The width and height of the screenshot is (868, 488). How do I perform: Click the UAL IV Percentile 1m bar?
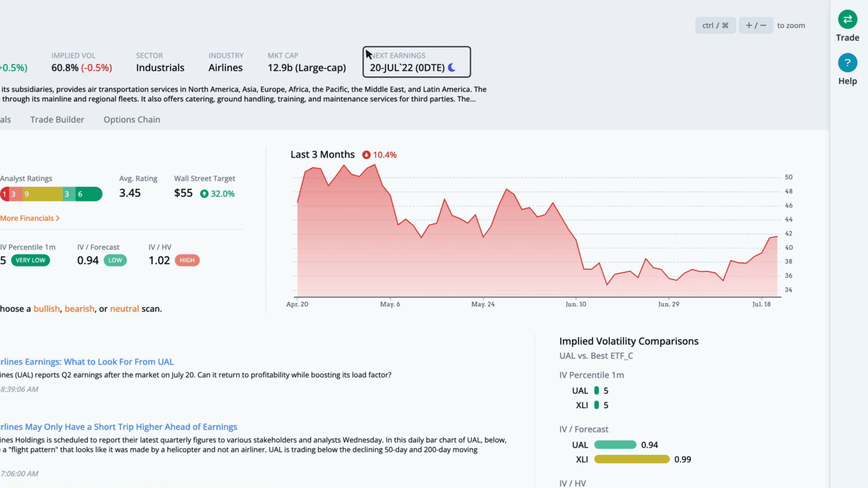(x=597, y=391)
